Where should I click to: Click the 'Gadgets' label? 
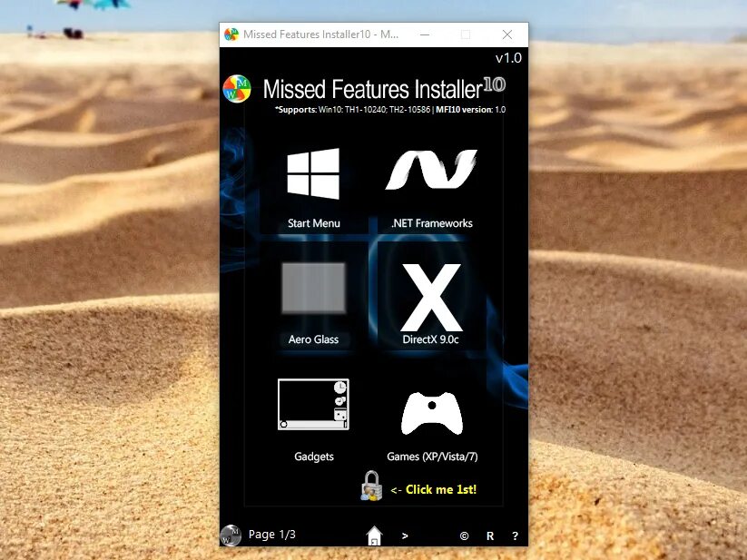point(314,457)
